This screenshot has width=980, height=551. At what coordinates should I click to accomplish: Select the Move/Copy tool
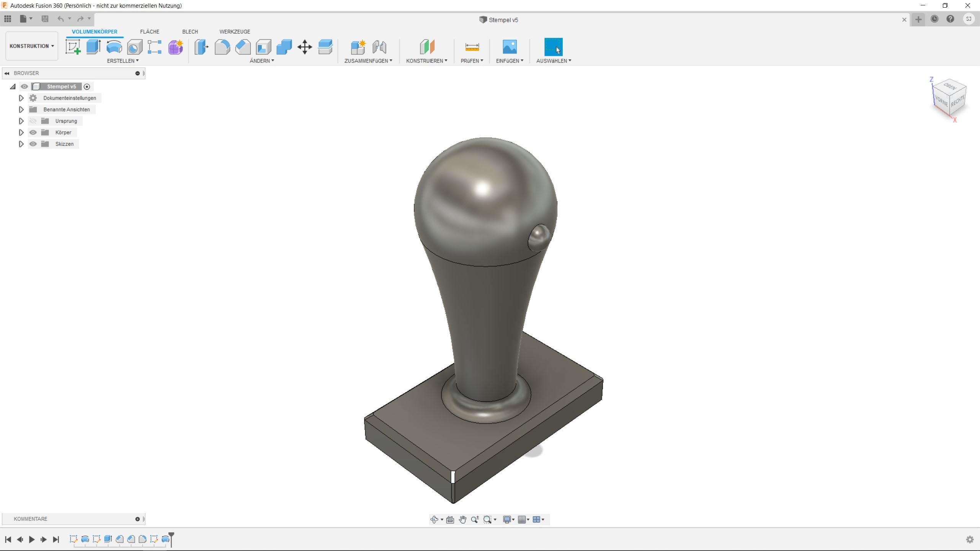[305, 47]
